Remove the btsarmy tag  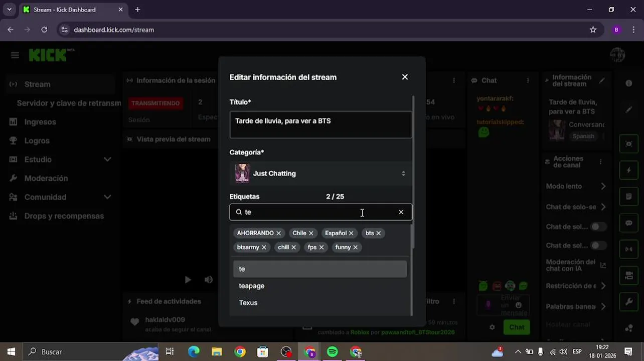(264, 247)
